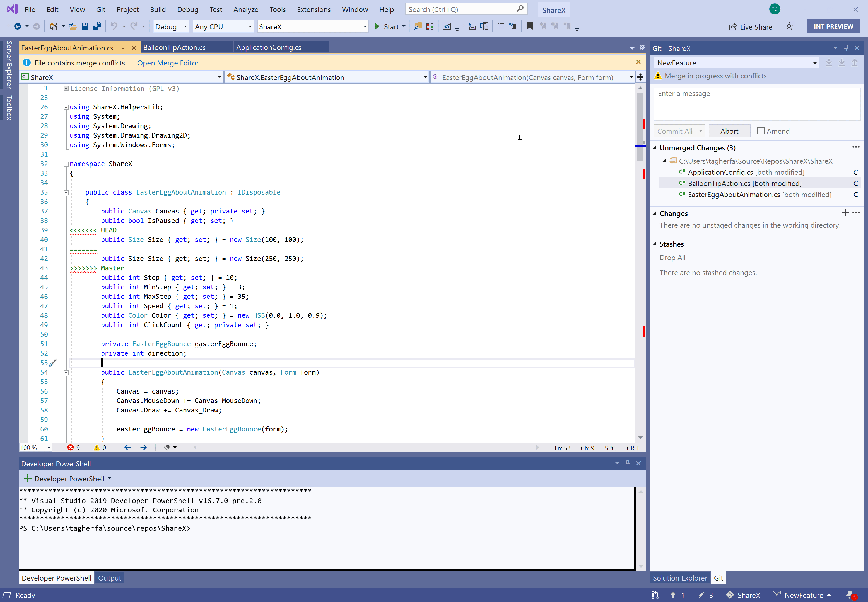Select the EasterEggAboutAnimation.cs tab
This screenshot has height=602, width=868.
tap(69, 47)
